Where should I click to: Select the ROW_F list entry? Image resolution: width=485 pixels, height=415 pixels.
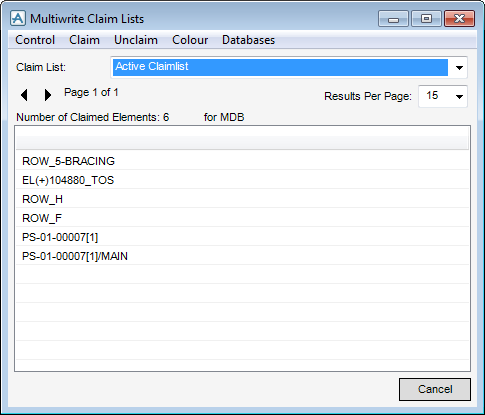(242, 218)
